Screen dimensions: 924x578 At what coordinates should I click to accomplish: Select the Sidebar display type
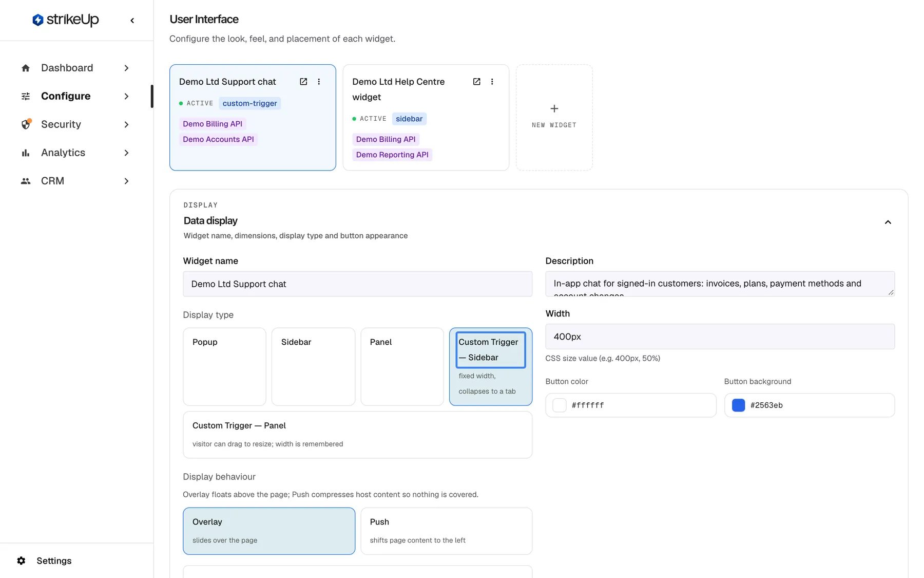(313, 367)
